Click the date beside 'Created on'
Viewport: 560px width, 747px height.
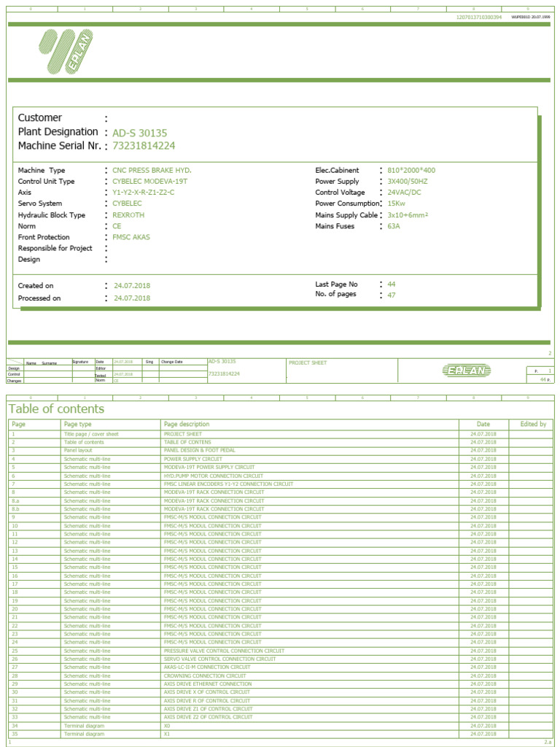(132, 286)
